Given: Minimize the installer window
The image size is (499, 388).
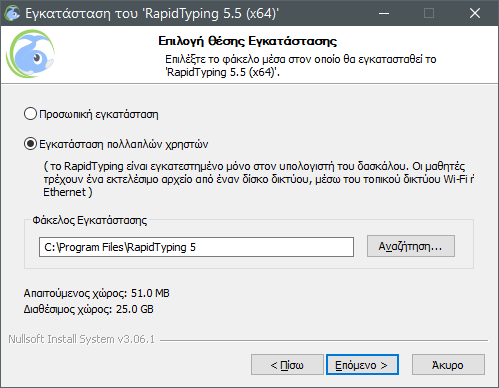Looking at the screenshot, I should (384, 13).
